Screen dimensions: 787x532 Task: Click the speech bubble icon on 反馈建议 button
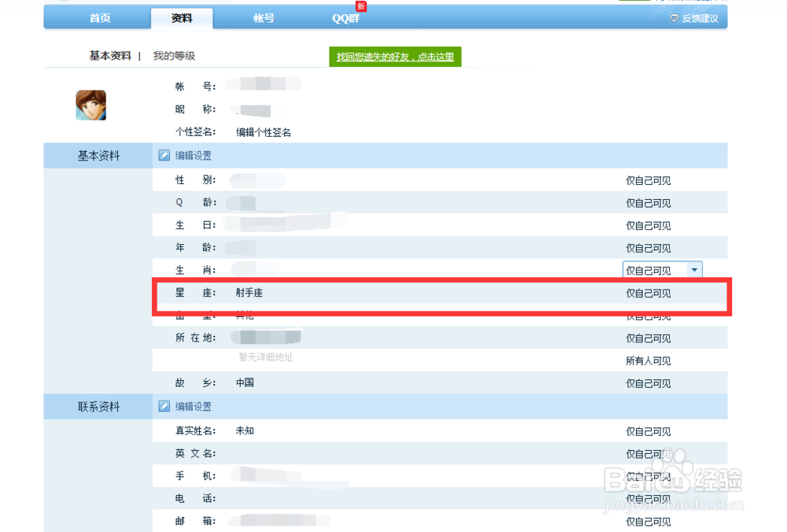(x=673, y=17)
